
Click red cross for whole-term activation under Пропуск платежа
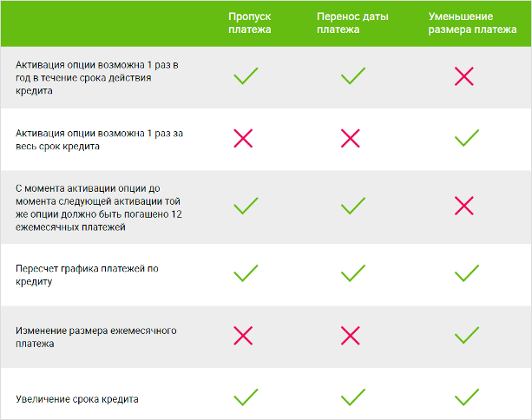[x=243, y=137]
